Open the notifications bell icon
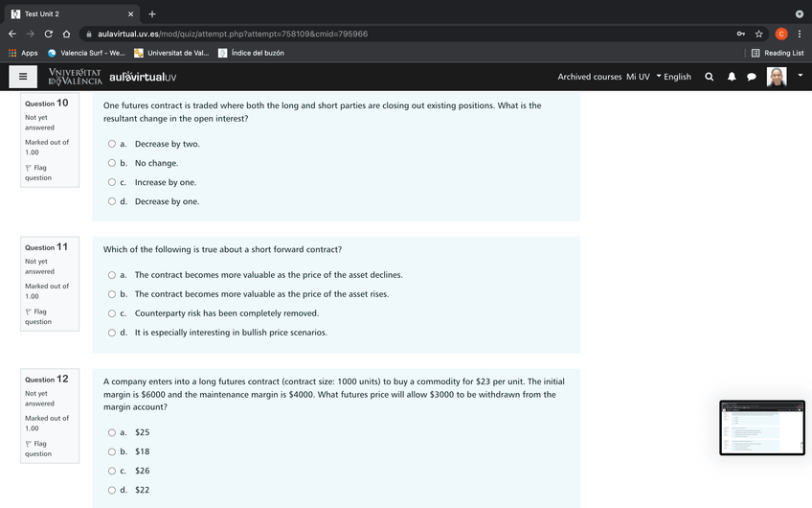The width and height of the screenshot is (812, 508). pos(731,77)
